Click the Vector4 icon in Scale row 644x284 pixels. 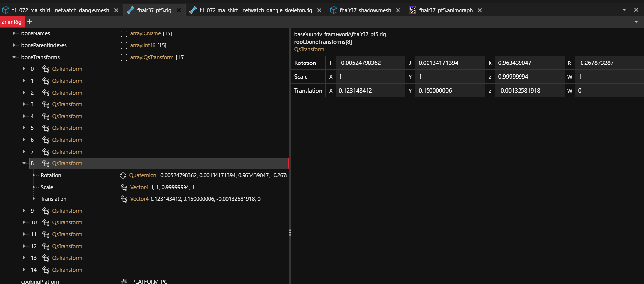pyautogui.click(x=124, y=187)
